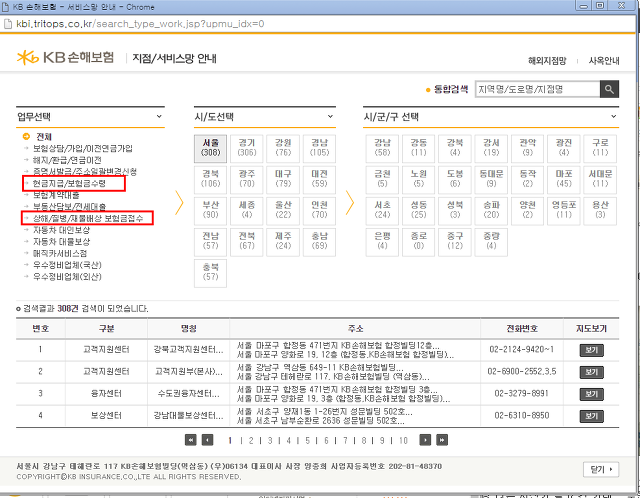The height and width of the screenshot is (498, 640).
Task: Select 부산 (90) region tile
Action: (x=211, y=211)
